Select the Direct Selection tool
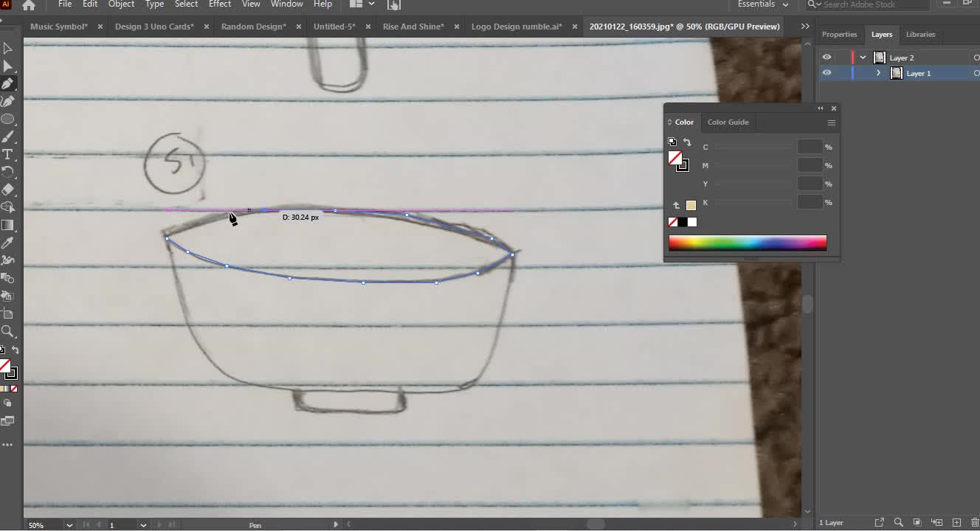Image resolution: width=980 pixels, height=531 pixels. point(7,66)
